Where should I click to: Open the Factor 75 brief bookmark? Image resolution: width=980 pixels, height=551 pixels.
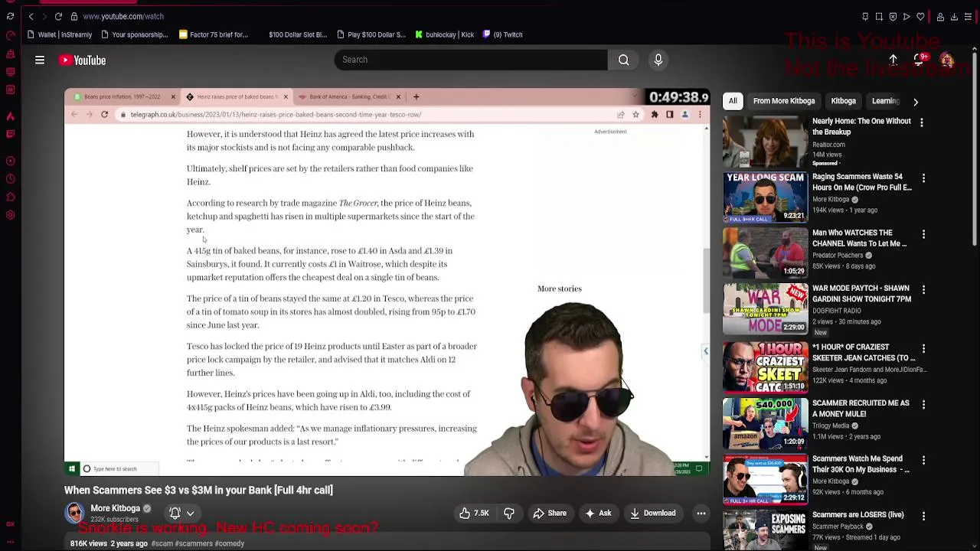[x=214, y=34]
